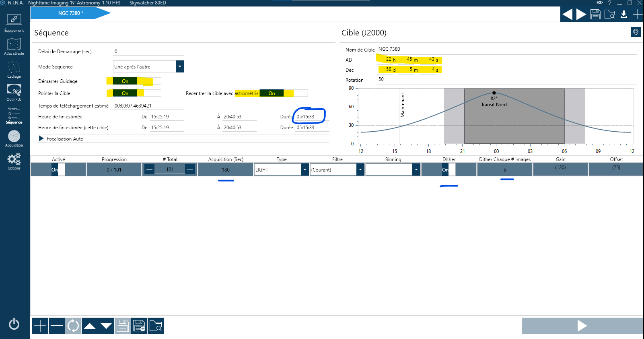Go to the Cadrage tool

pyautogui.click(x=14, y=69)
